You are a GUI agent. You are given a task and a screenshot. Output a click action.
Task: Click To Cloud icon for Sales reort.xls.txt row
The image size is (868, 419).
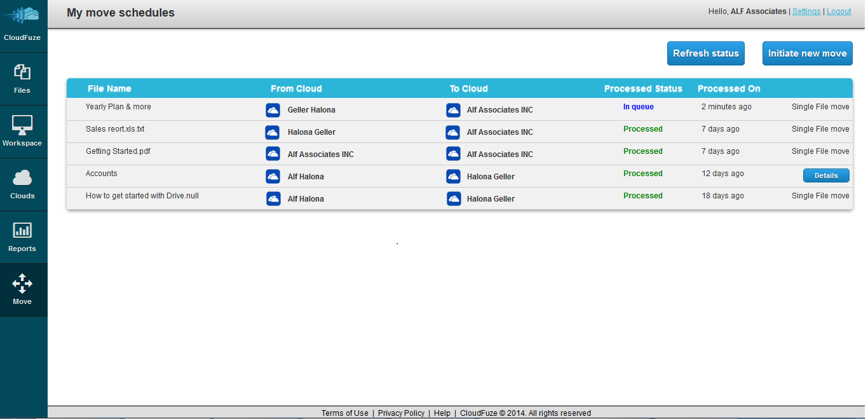[x=453, y=132]
